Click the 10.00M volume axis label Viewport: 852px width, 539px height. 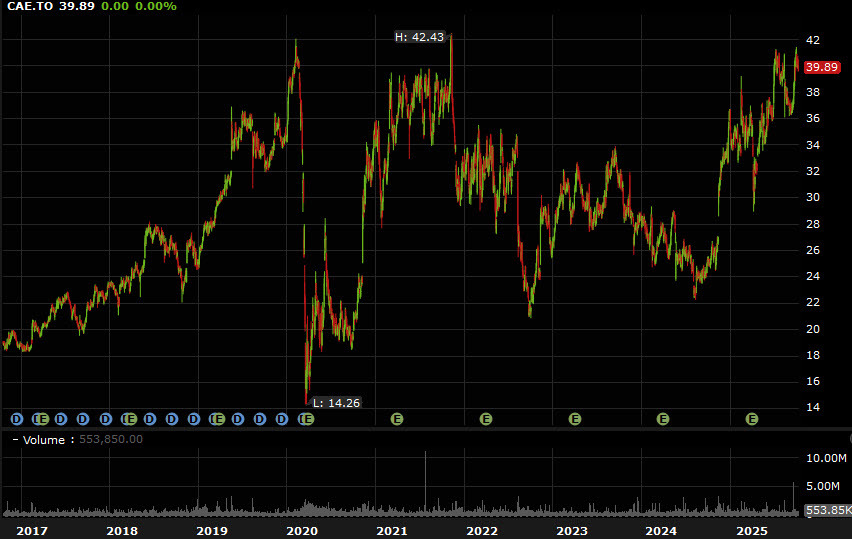click(826, 458)
